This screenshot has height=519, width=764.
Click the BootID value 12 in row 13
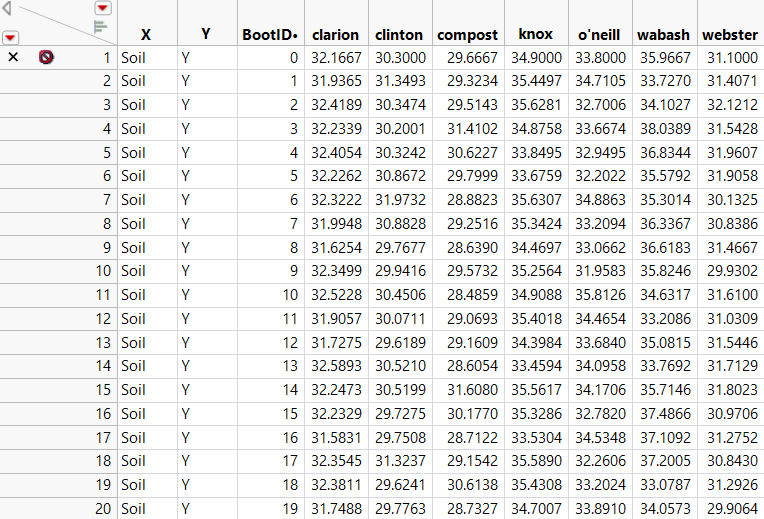[290, 343]
